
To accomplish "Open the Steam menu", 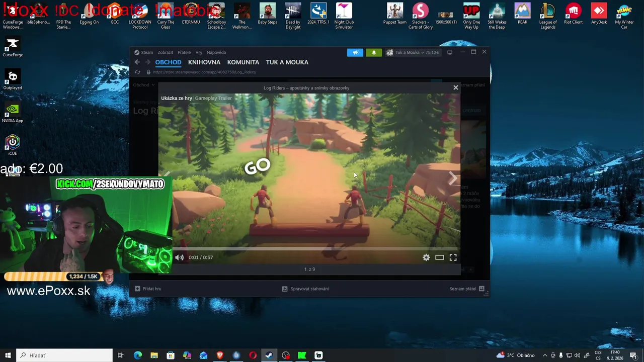I will tap(144, 52).
